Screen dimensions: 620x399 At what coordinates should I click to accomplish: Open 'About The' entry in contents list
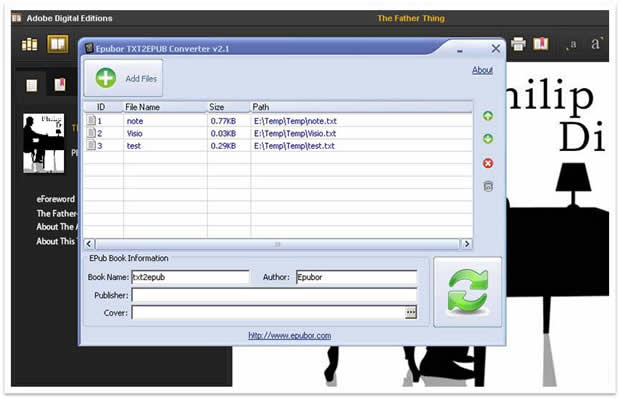57,227
